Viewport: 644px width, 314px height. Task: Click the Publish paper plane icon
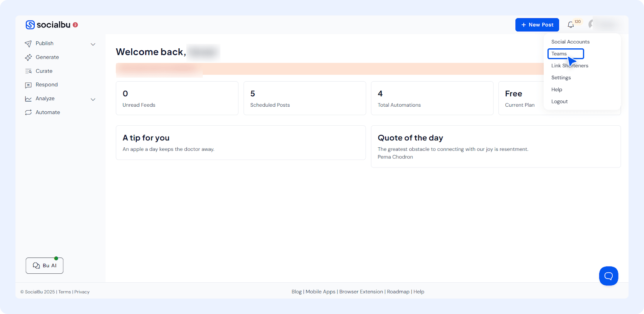[x=28, y=44]
